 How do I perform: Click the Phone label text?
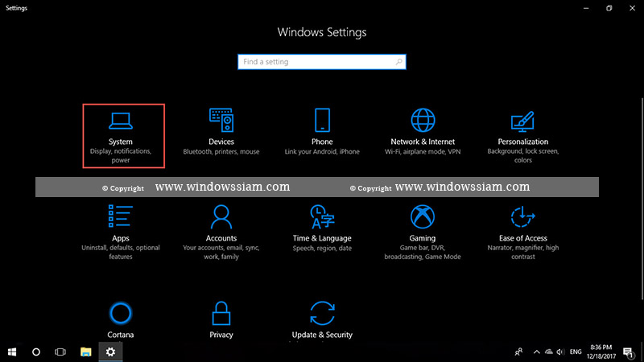pos(322,142)
